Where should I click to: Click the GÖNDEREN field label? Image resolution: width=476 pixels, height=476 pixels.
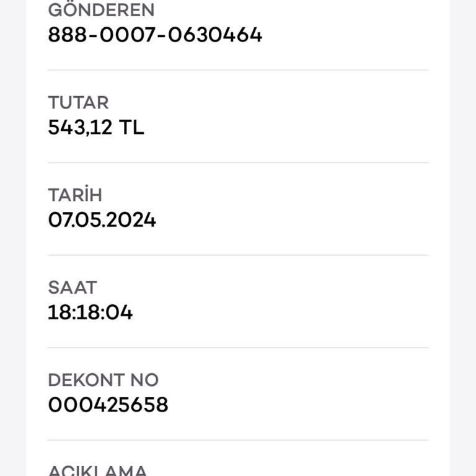tap(101, 10)
